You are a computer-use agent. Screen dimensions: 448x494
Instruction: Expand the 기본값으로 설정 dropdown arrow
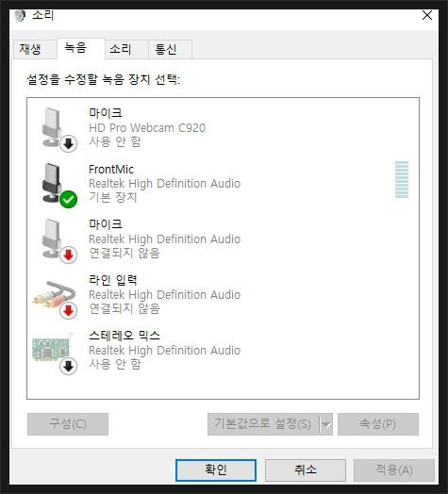[326, 424]
